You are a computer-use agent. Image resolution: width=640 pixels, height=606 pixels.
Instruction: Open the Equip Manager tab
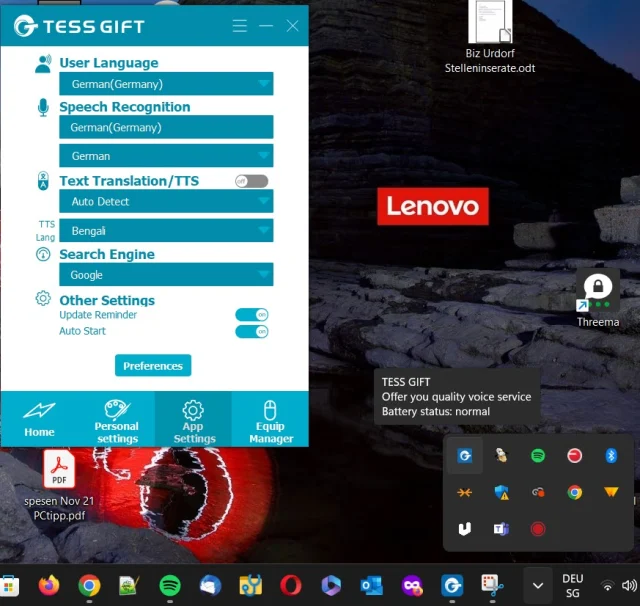tap(271, 419)
